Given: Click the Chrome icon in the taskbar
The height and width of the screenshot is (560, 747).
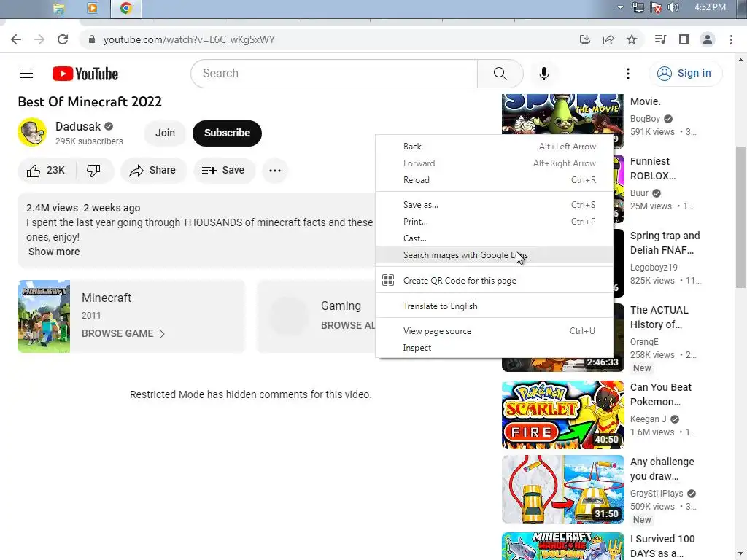Looking at the screenshot, I should (x=126, y=8).
